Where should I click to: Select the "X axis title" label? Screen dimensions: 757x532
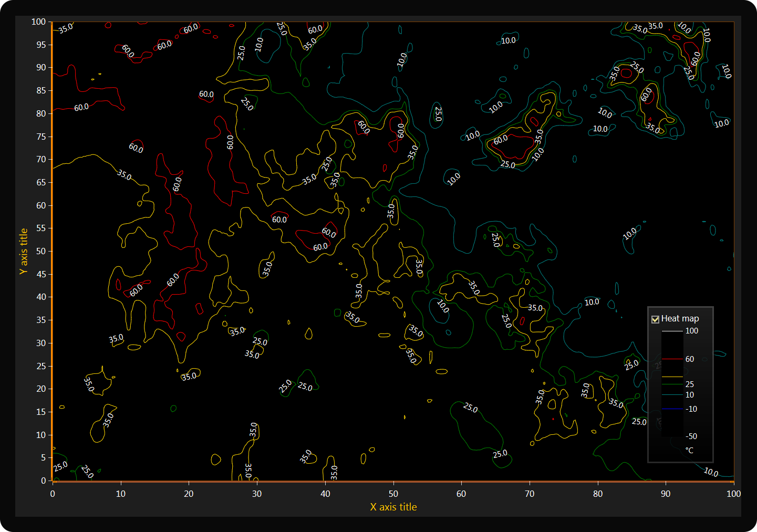pyautogui.click(x=393, y=507)
